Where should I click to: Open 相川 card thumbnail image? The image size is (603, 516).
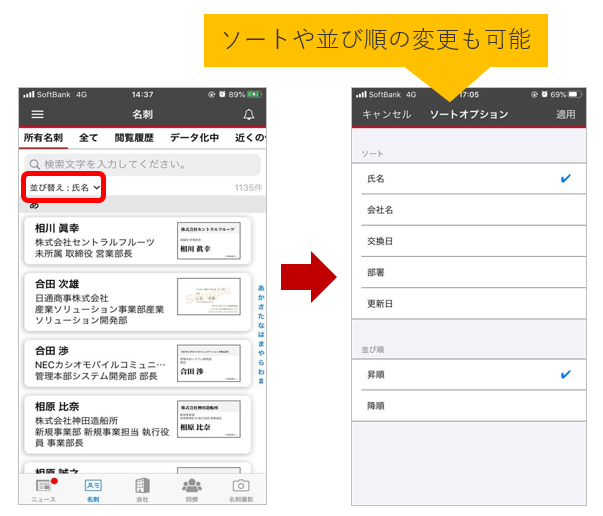coord(209,241)
